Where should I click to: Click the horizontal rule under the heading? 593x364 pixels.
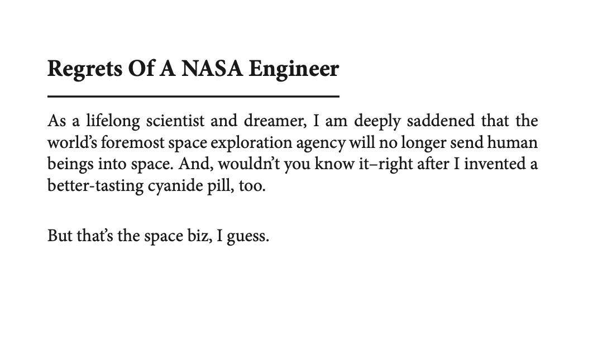(193, 97)
